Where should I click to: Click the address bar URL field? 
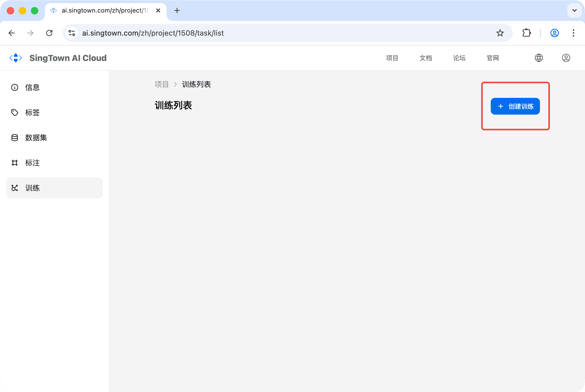(x=262, y=33)
